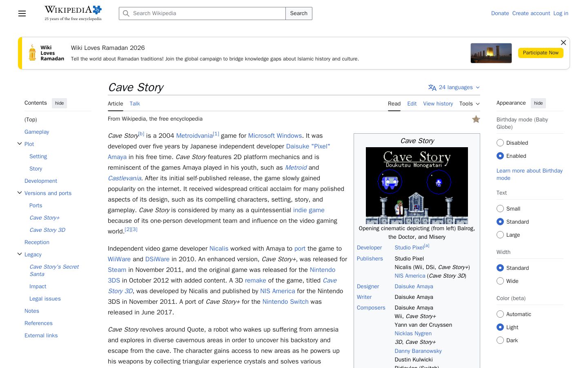Go to Reception section in contents

pos(37,242)
